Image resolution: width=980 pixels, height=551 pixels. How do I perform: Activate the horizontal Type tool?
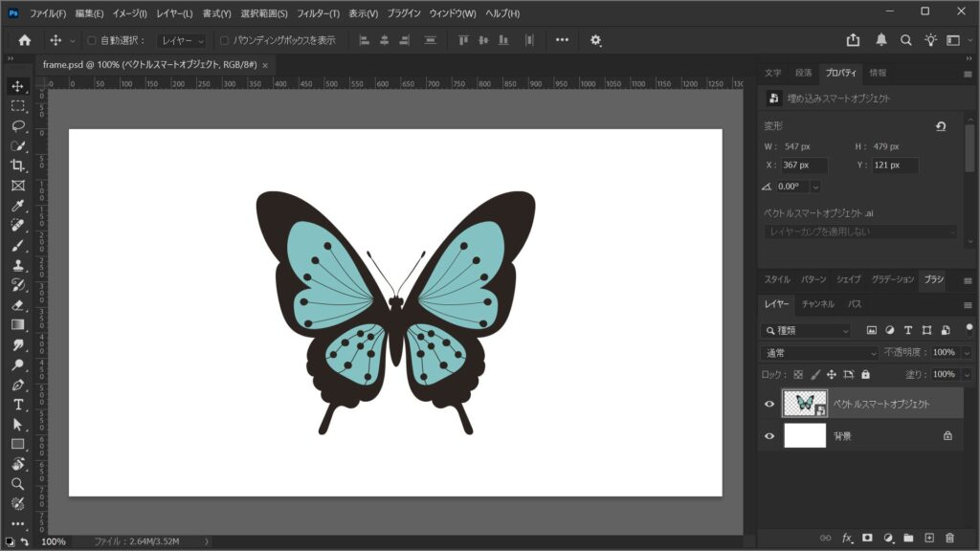[18, 405]
